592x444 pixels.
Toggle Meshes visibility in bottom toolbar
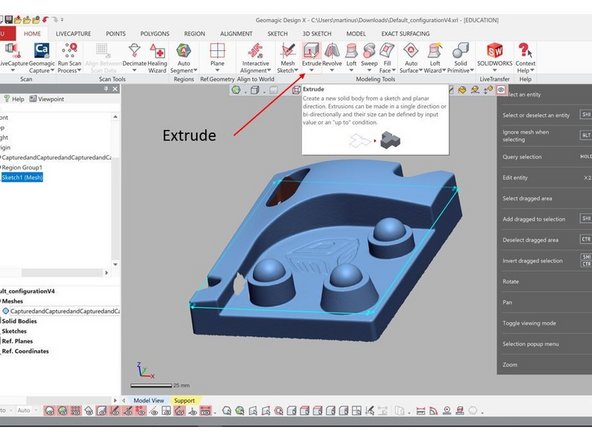(50, 411)
